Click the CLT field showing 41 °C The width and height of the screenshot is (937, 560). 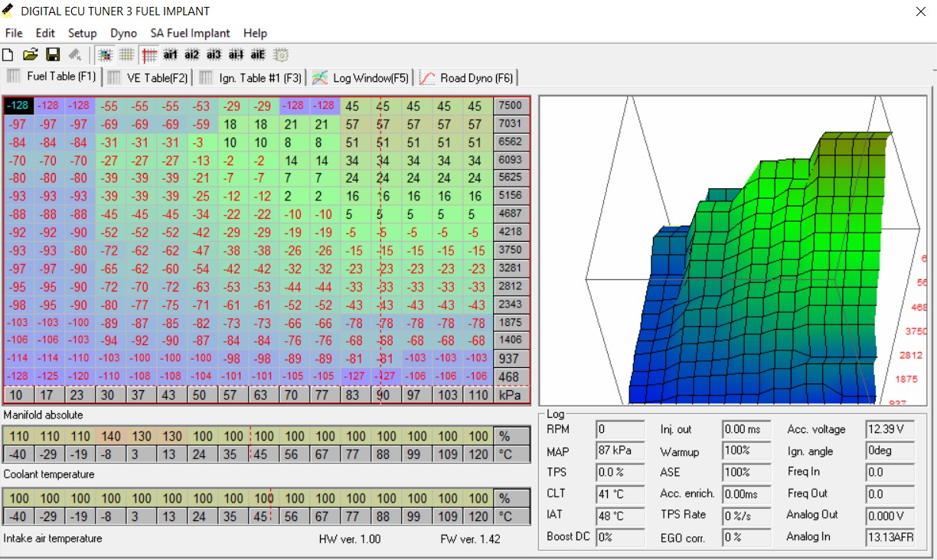click(620, 493)
